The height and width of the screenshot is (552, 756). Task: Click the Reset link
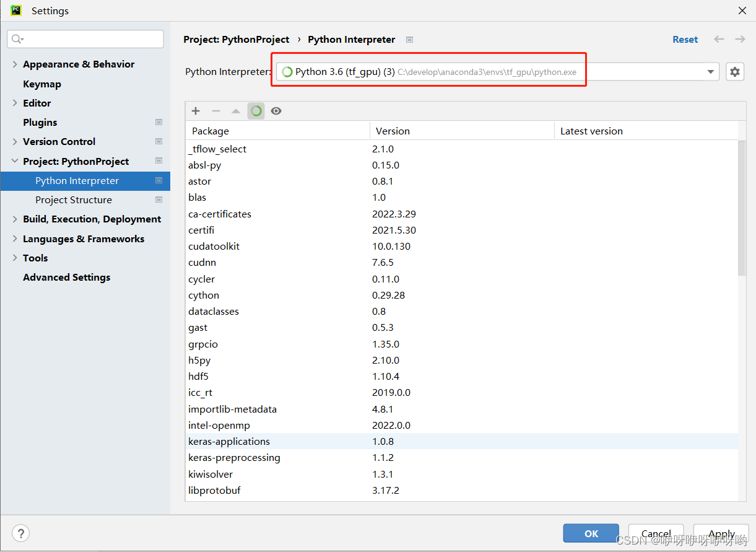[685, 39]
